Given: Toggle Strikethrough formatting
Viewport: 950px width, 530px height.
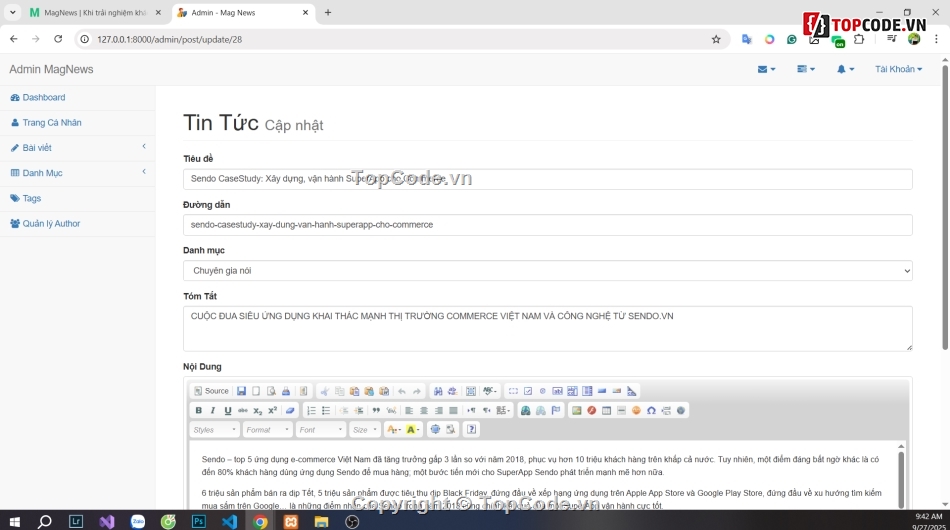Looking at the screenshot, I should pos(243,411).
